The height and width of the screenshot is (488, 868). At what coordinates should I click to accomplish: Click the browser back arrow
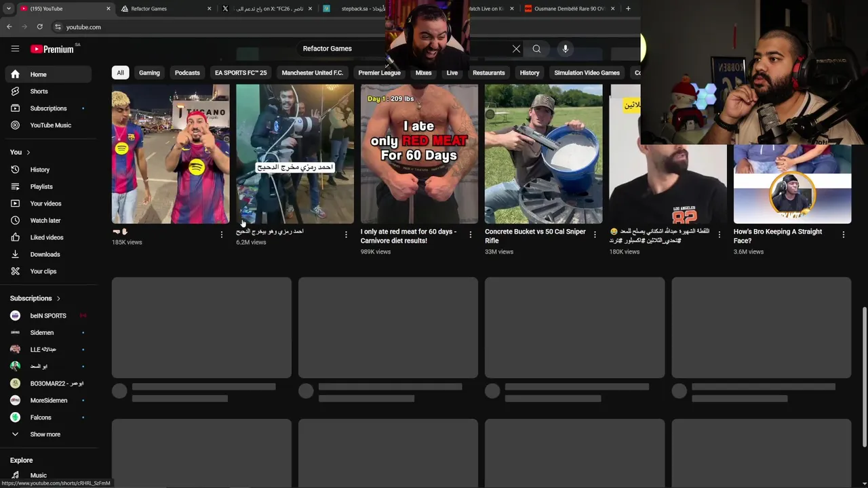(9, 27)
